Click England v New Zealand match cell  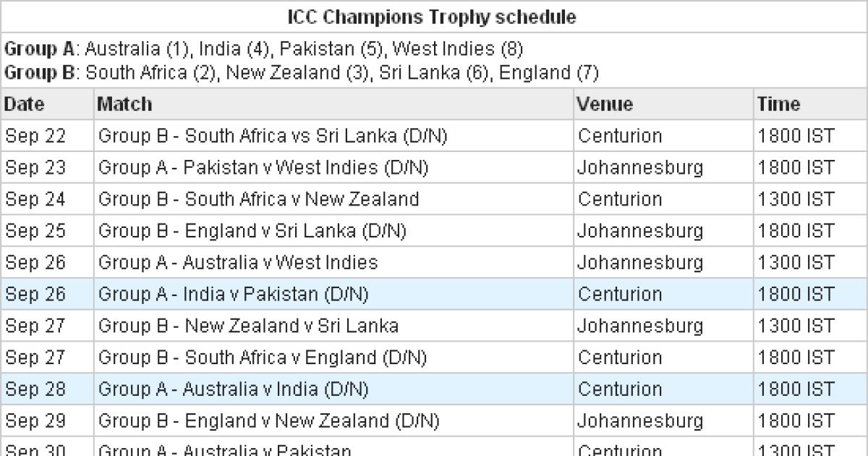pos(268,421)
